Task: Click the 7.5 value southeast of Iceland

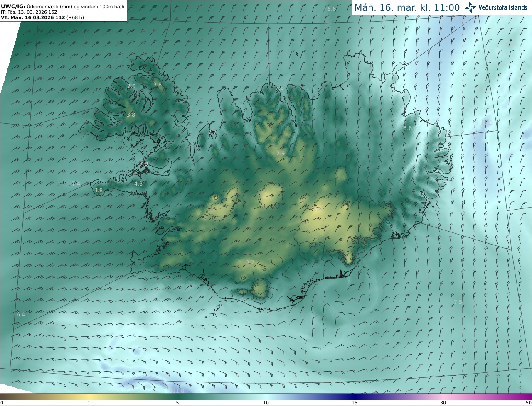Action: click(458, 302)
